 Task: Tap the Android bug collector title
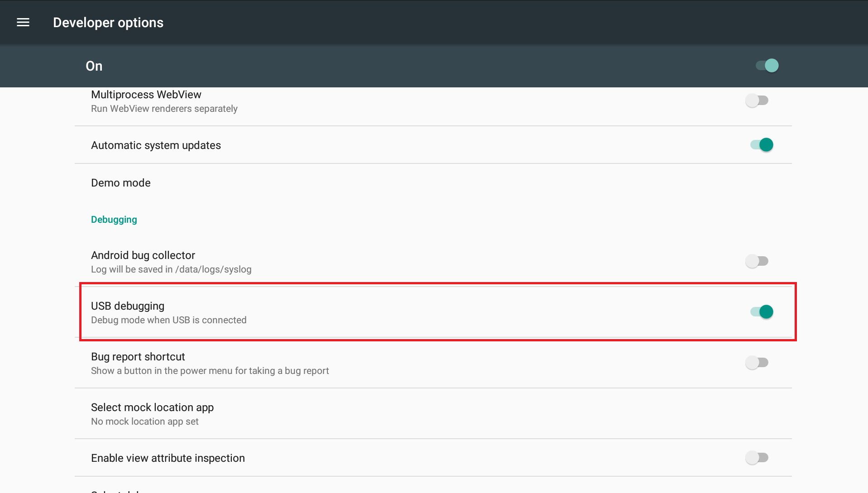[x=143, y=255]
